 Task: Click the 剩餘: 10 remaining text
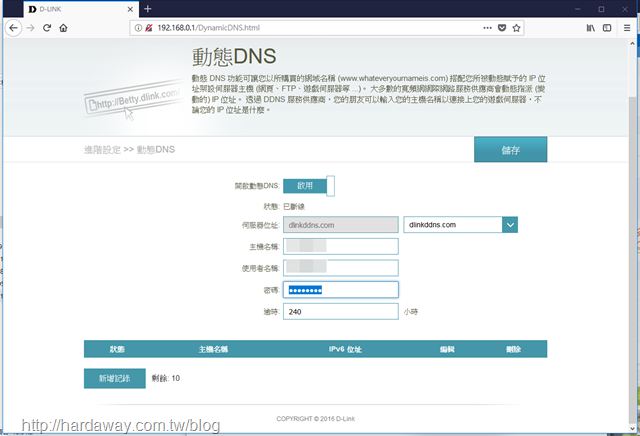[166, 378]
